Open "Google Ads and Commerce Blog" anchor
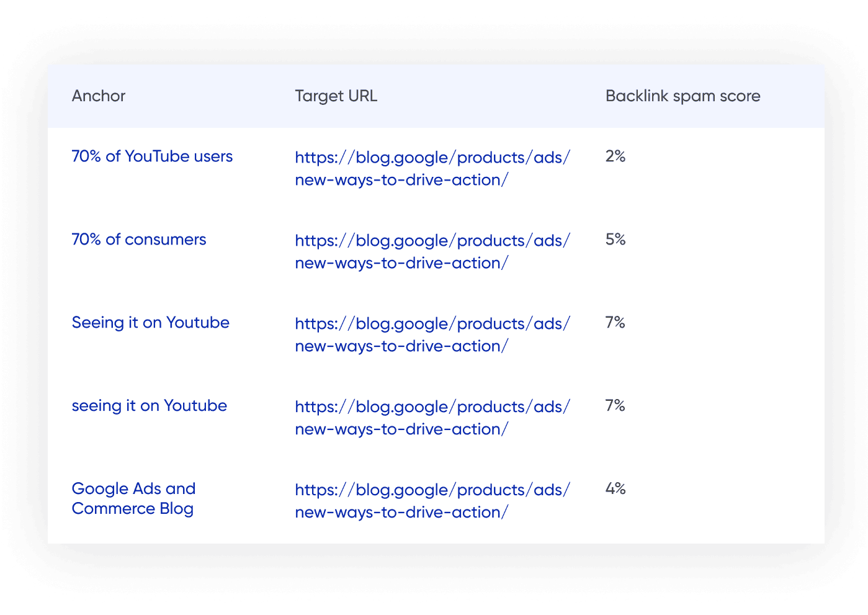The image size is (868, 615). click(x=133, y=498)
